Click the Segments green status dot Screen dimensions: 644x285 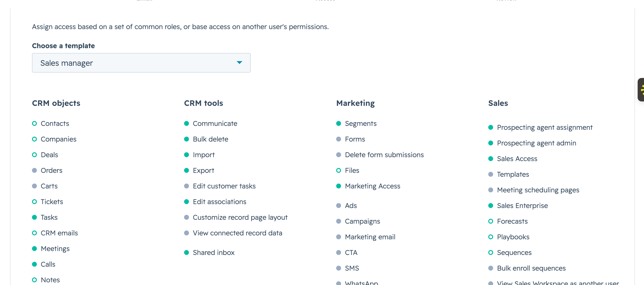(339, 123)
